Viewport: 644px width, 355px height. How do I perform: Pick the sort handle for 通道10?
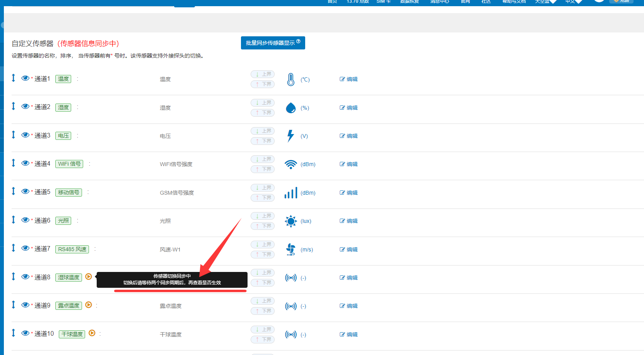(14, 333)
